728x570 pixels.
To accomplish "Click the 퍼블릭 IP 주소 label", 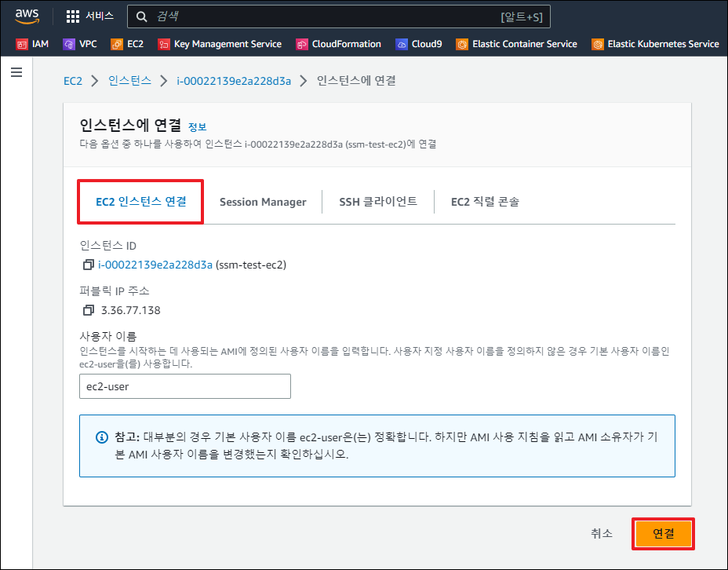I will click(115, 291).
